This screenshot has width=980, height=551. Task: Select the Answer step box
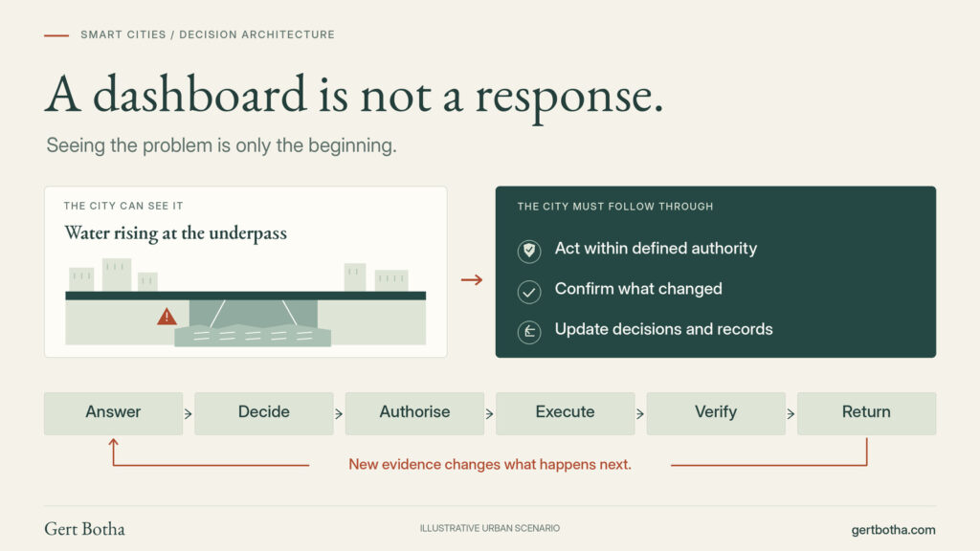(x=113, y=413)
